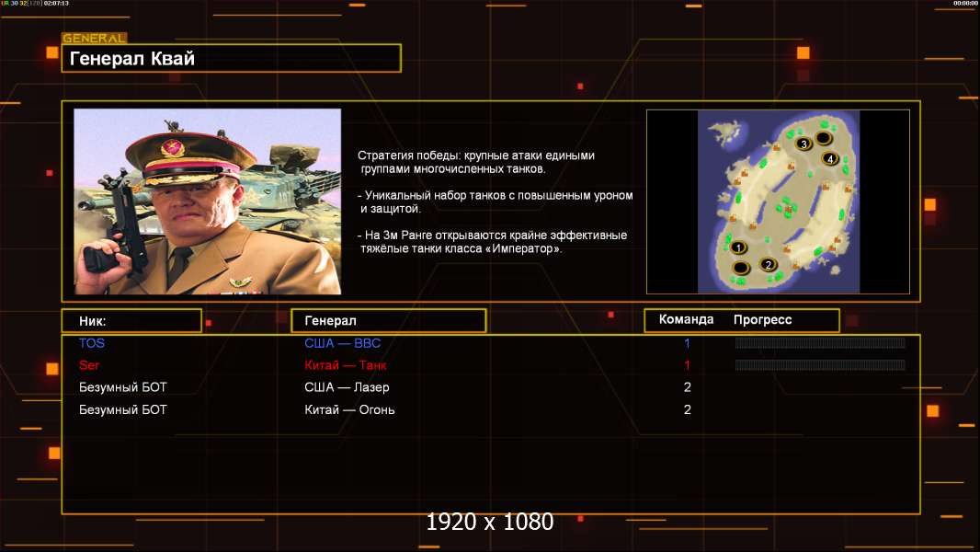Click team number 1 for TOS

click(x=687, y=343)
